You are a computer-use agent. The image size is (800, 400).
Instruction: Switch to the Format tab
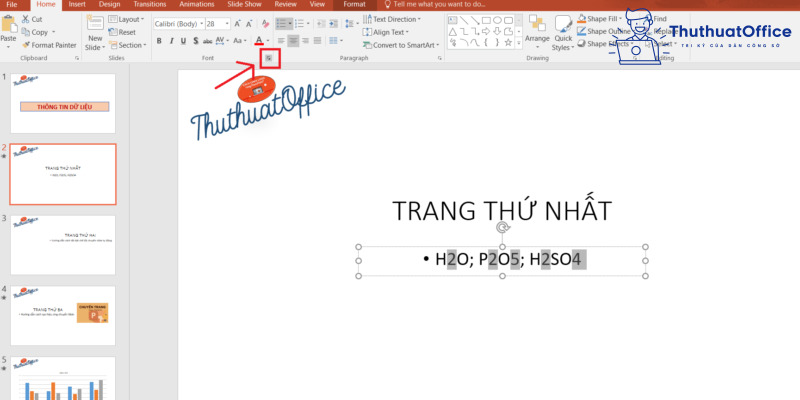click(x=354, y=4)
